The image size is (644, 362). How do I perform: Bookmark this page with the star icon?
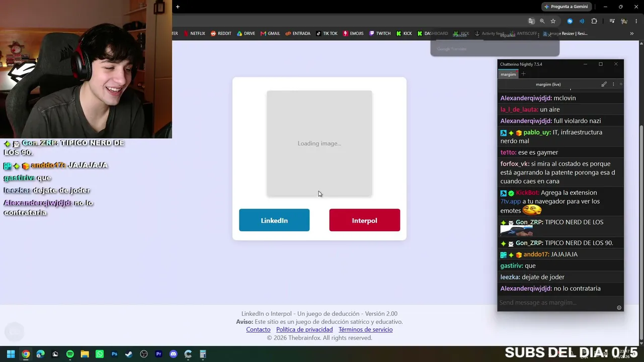pyautogui.click(x=553, y=21)
